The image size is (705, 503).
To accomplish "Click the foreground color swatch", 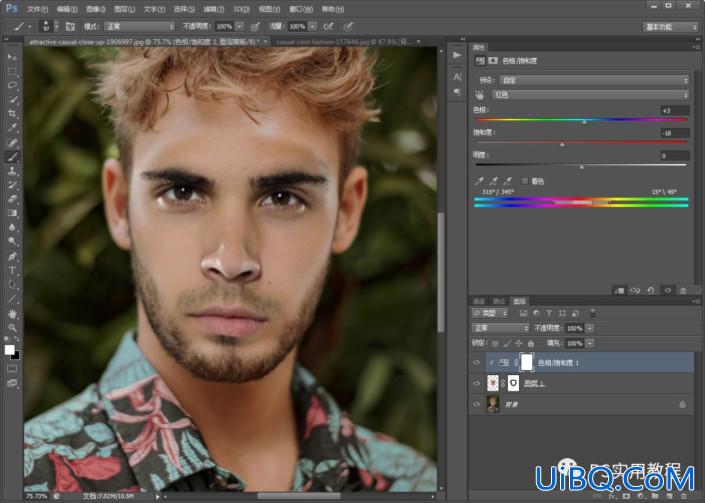I will coord(9,350).
